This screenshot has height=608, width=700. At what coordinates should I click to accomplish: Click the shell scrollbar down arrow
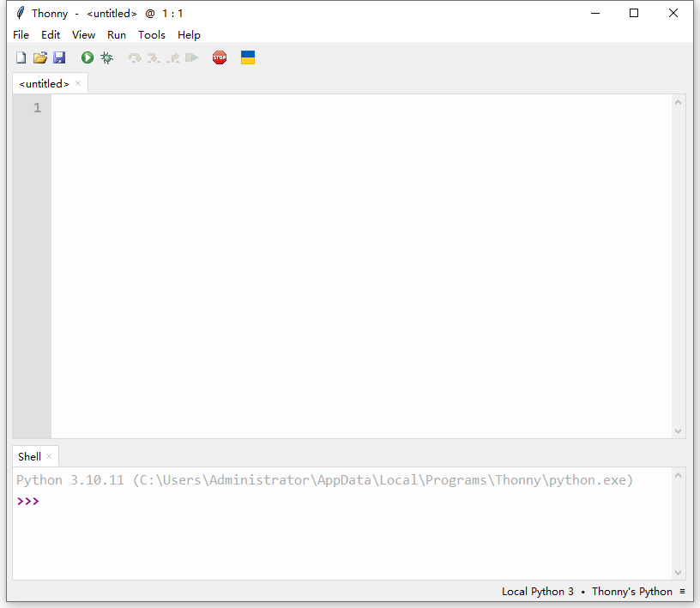(x=678, y=572)
